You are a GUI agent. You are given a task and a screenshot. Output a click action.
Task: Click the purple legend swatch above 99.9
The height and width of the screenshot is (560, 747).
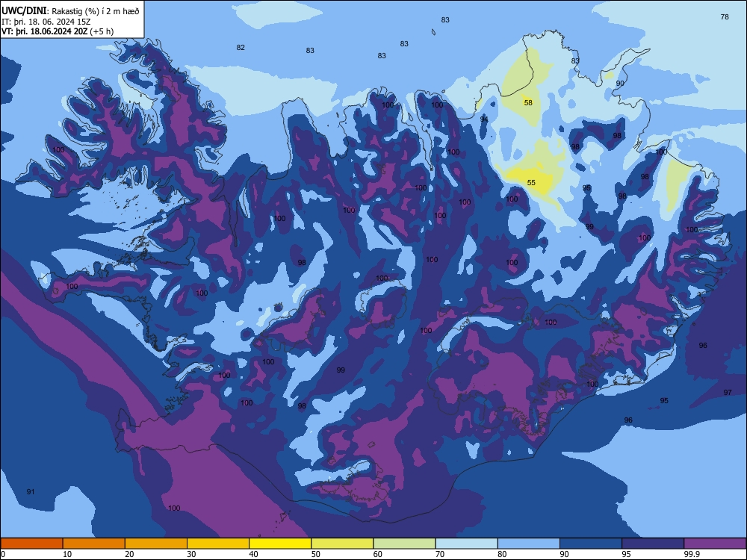pyautogui.click(x=715, y=544)
